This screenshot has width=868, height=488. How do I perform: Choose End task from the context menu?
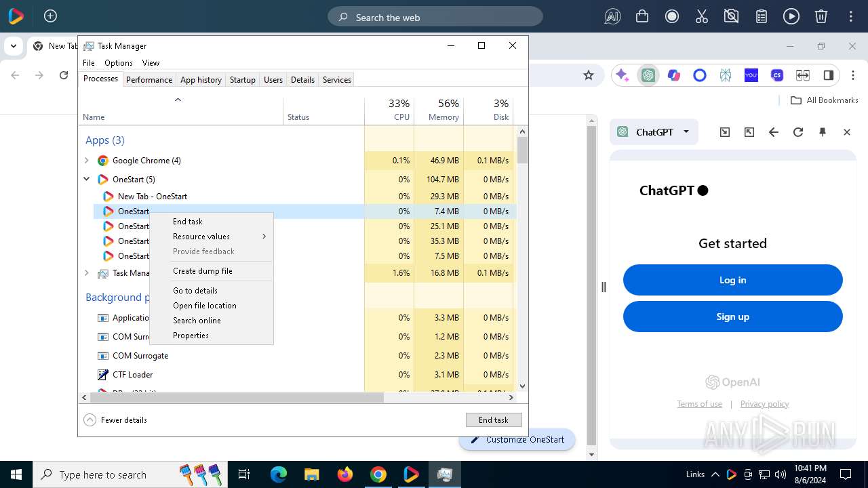212,222
